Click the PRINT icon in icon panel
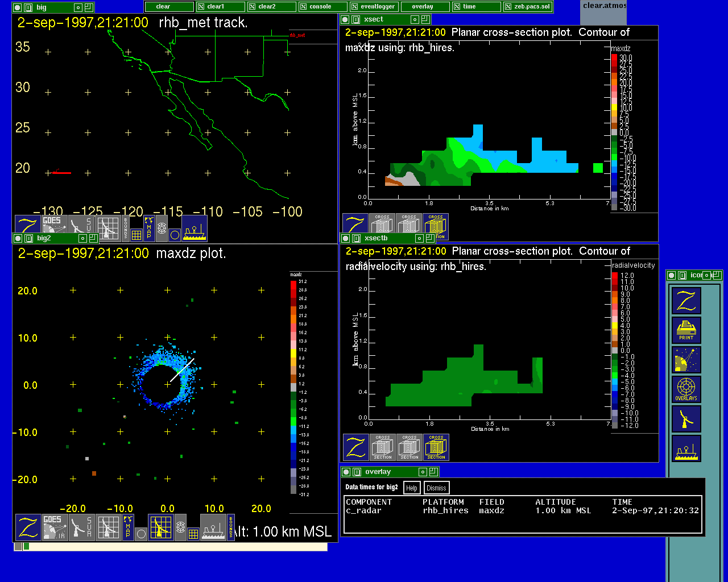728x582 pixels. click(x=686, y=330)
